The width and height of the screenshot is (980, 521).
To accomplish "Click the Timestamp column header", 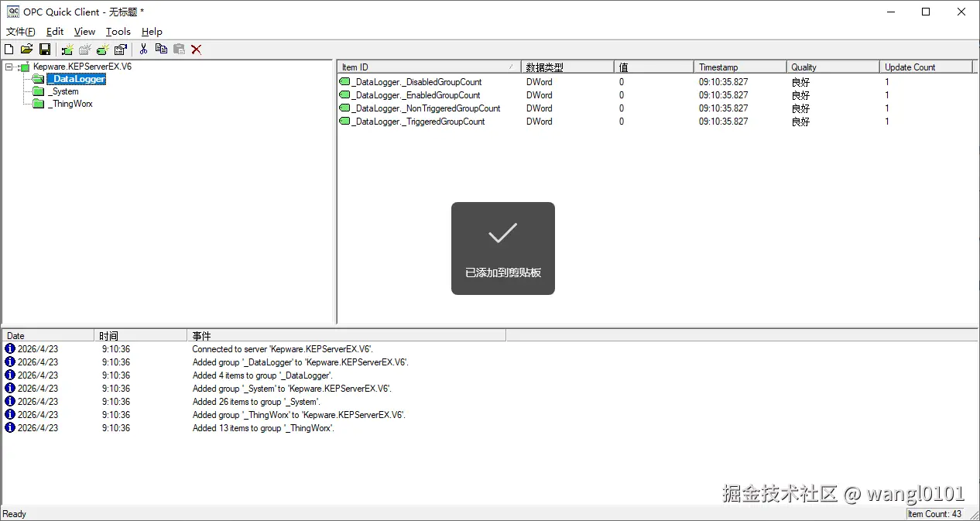I will pyautogui.click(x=740, y=67).
